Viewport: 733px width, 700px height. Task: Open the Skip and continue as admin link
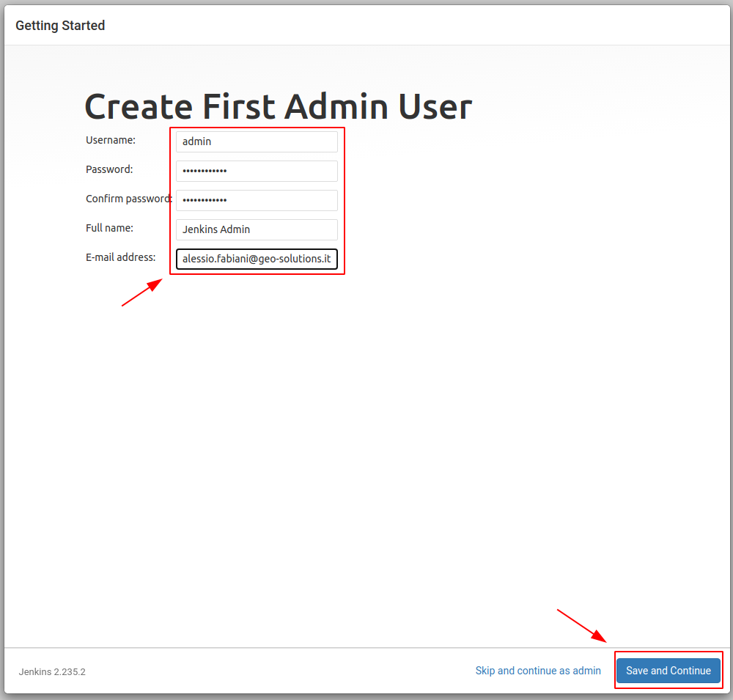point(538,671)
